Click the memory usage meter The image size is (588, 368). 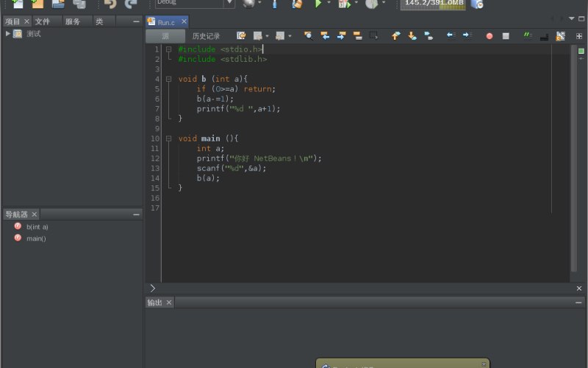pos(433,4)
